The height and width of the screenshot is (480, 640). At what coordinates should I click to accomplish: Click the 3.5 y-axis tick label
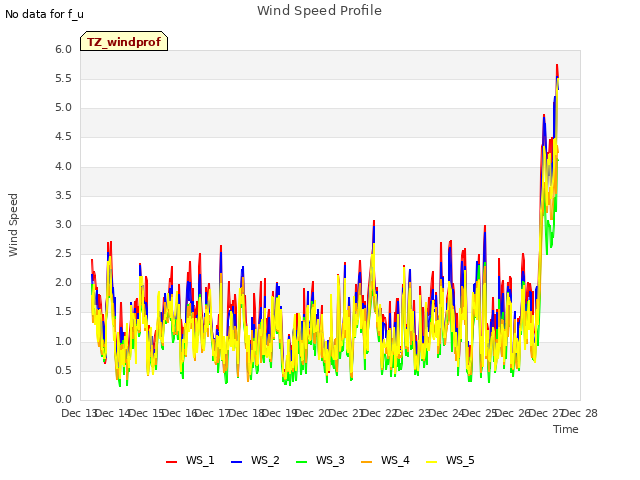(63, 196)
